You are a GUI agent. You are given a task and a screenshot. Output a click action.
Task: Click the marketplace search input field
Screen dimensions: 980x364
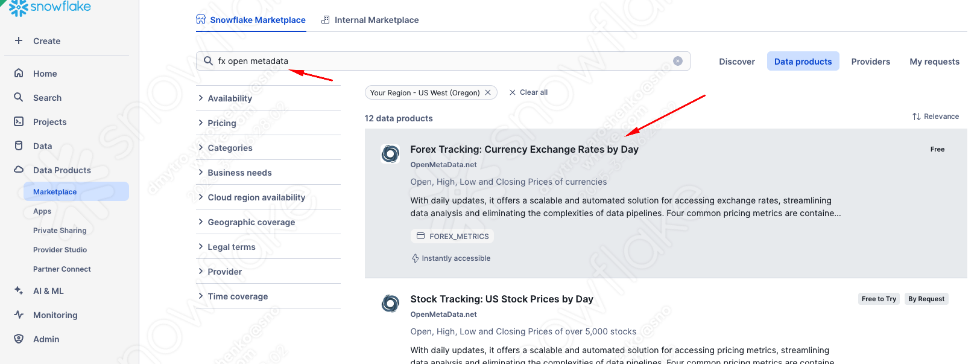click(x=440, y=61)
